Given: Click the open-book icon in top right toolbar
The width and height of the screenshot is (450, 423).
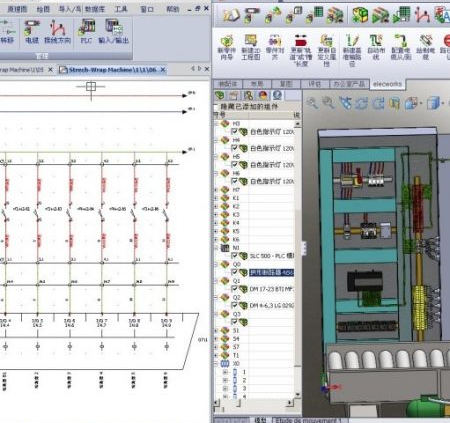Looking at the screenshot, I should (231, 15).
